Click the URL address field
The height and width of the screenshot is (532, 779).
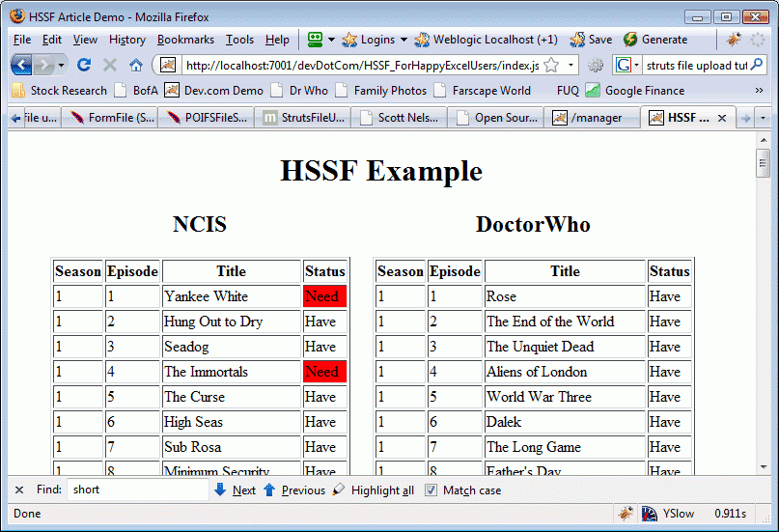pyautogui.click(x=362, y=65)
